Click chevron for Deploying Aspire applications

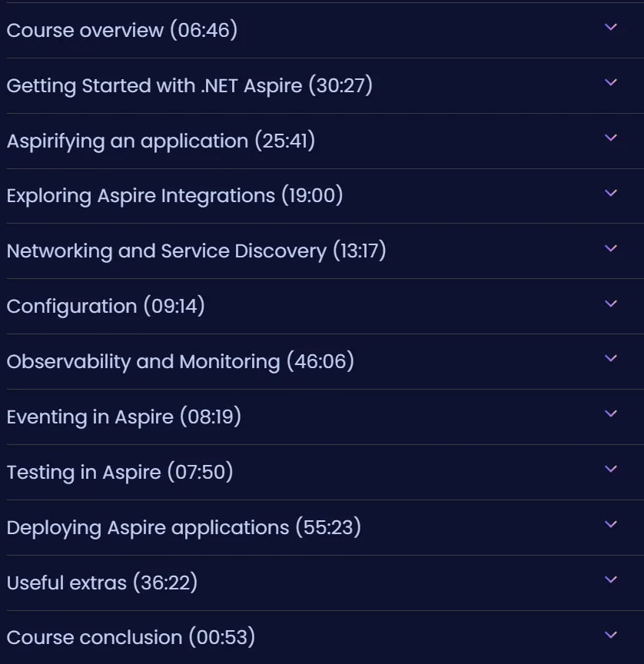(x=610, y=524)
